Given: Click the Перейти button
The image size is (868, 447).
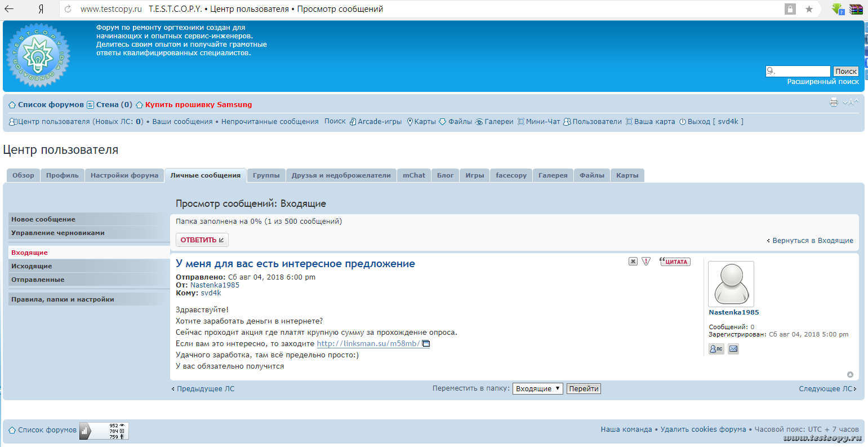Looking at the screenshot, I should coord(584,388).
